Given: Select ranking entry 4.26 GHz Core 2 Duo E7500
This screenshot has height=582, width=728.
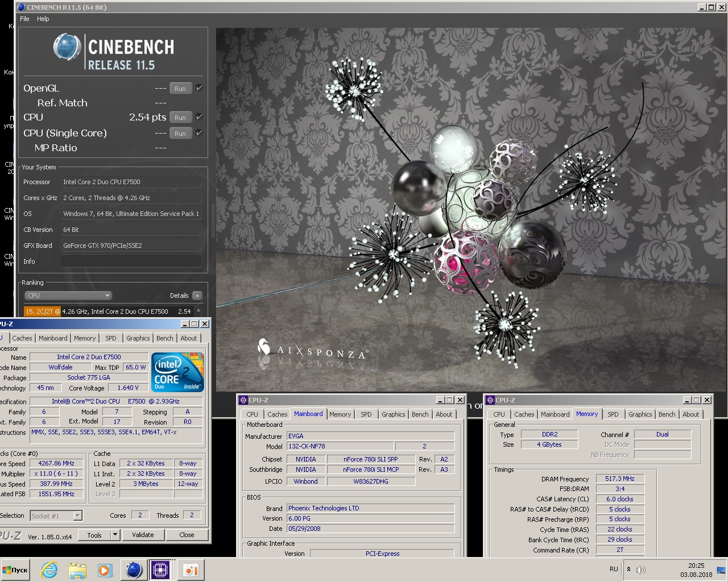Looking at the screenshot, I should [109, 311].
